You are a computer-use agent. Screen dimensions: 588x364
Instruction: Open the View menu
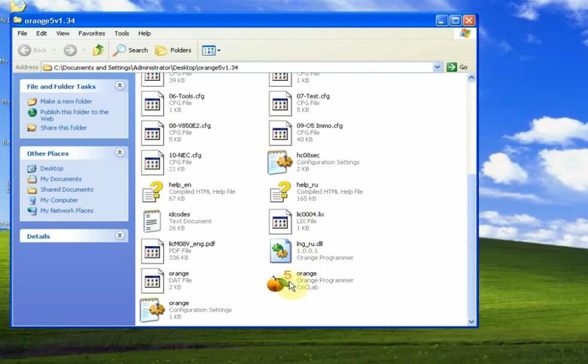coord(63,34)
